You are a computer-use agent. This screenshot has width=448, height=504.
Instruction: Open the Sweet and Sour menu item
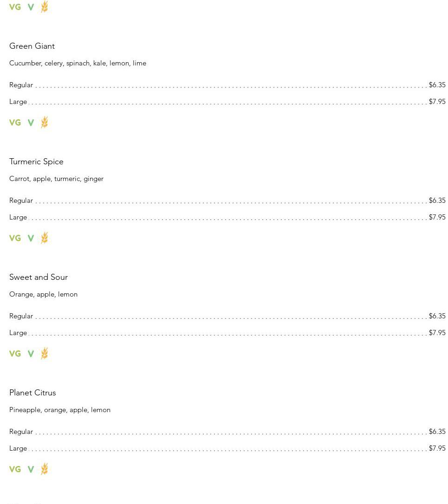[39, 277]
